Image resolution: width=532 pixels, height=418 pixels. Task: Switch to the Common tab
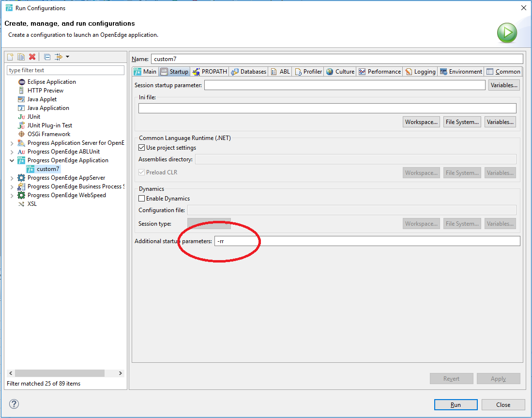pos(503,72)
